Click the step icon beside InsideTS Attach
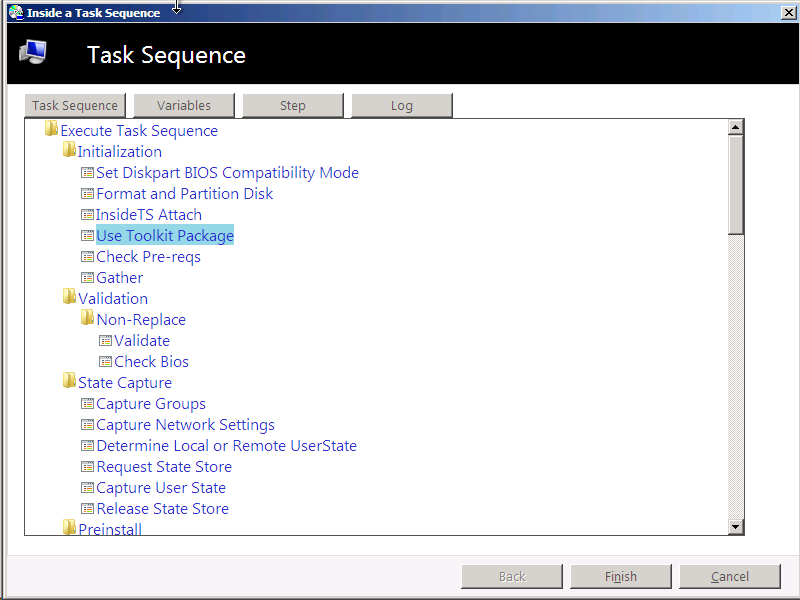 87,214
